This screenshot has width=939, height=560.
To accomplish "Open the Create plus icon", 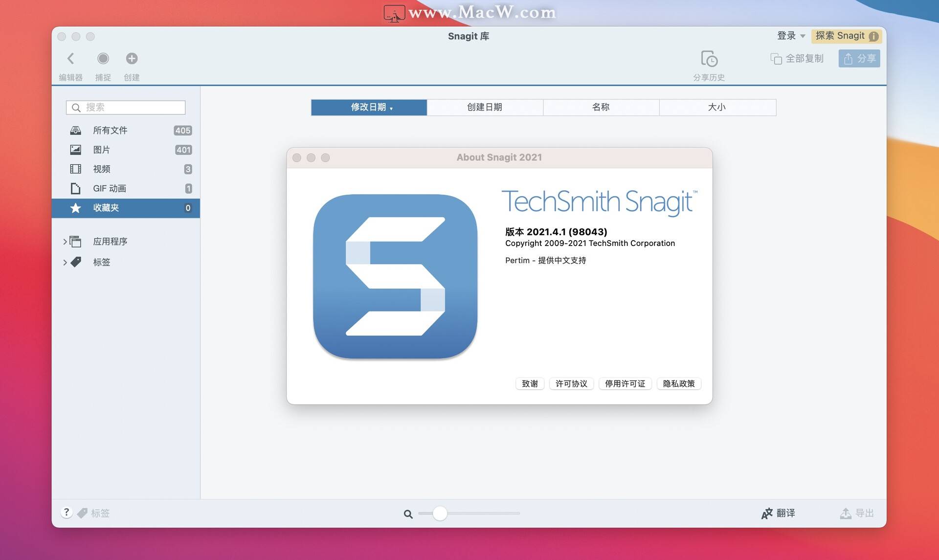I will pyautogui.click(x=132, y=59).
